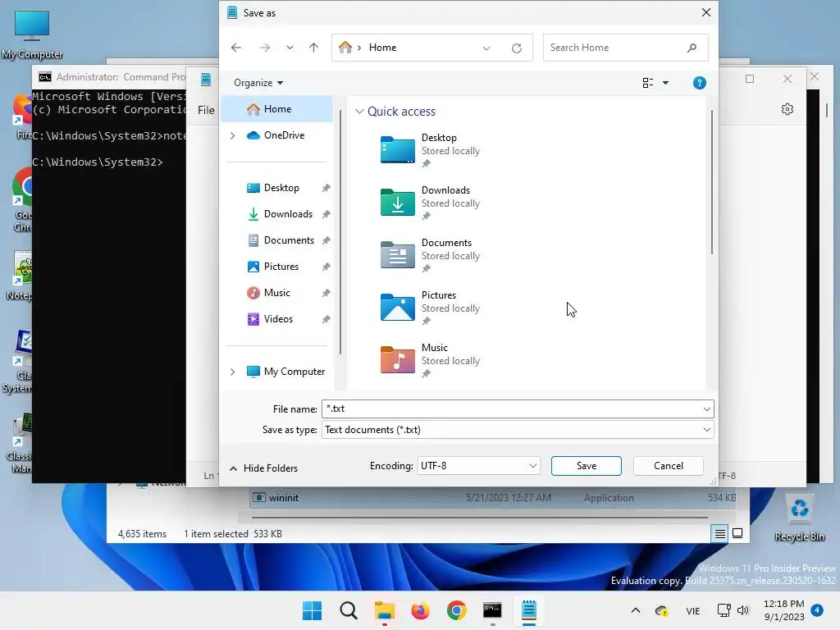Open the Windows Start menu
The image size is (840, 630).
[312, 610]
